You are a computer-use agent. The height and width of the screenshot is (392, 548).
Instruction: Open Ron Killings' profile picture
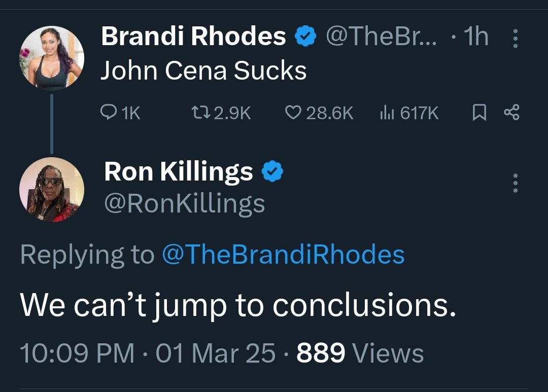point(51,190)
